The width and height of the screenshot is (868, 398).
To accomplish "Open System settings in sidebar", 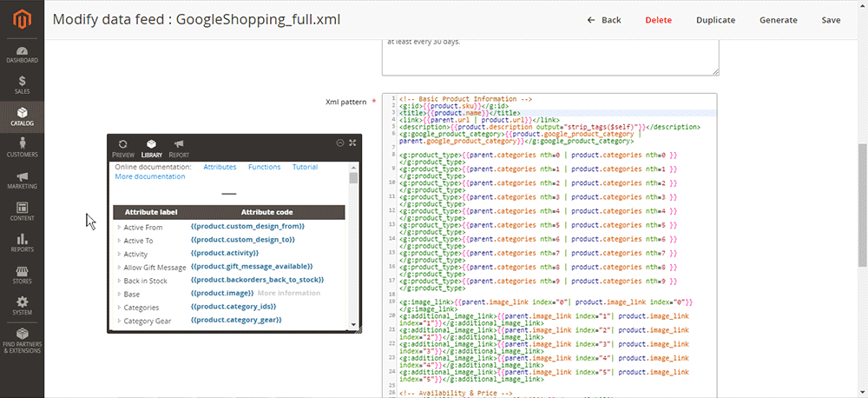I will click(x=22, y=307).
